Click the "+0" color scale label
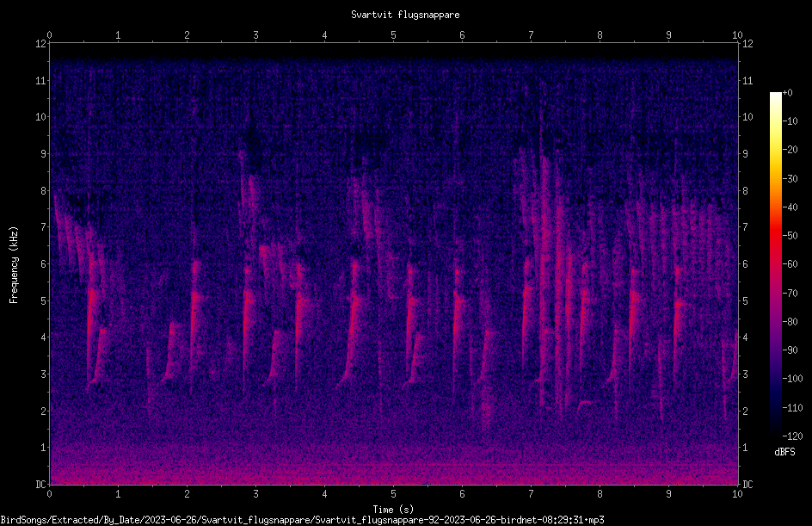 (x=788, y=93)
